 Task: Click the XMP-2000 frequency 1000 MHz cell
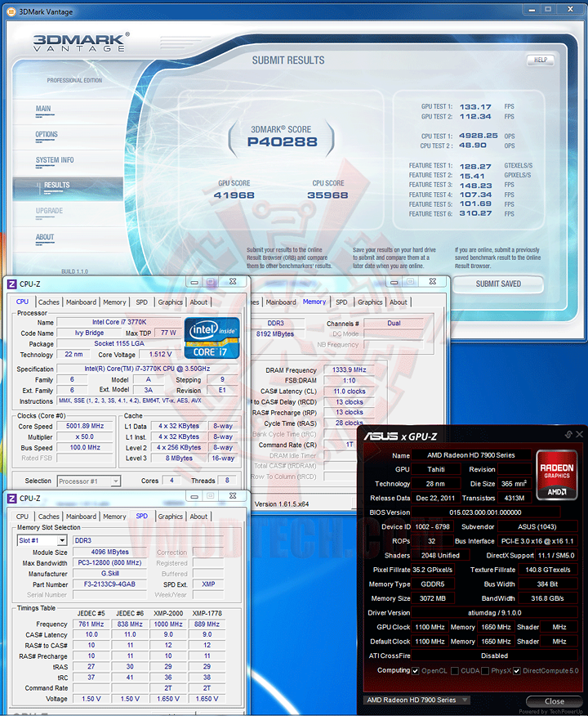point(168,624)
